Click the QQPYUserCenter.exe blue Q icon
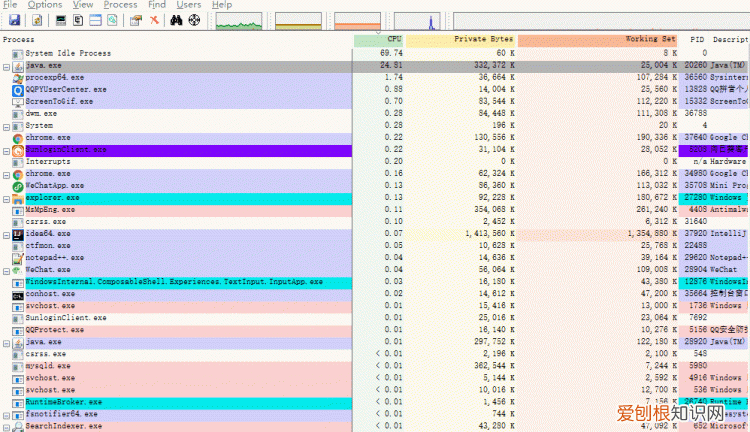This screenshot has height=432, width=750. (18, 90)
